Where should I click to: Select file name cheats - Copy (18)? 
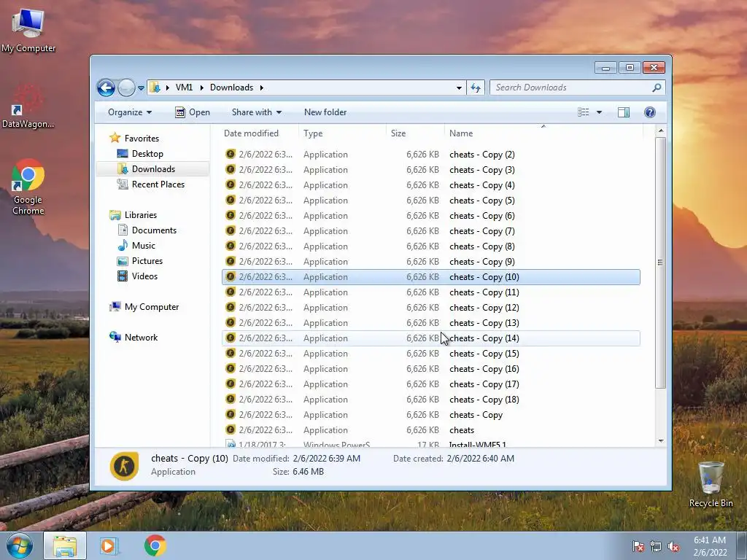[484, 400]
